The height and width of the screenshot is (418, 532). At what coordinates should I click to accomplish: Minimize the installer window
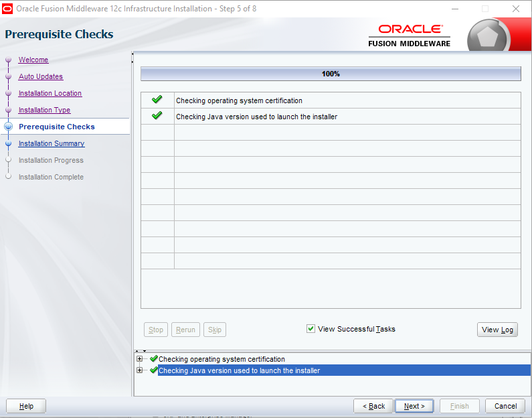click(x=455, y=9)
